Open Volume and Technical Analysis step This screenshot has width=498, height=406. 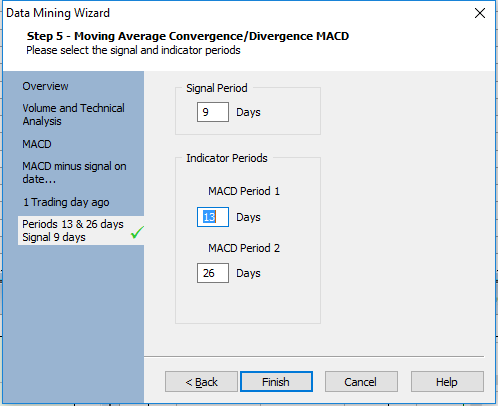point(73,114)
